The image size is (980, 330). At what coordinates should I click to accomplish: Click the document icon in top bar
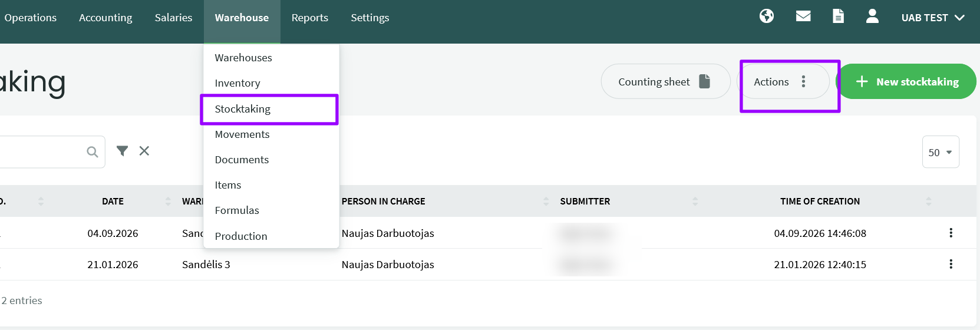(x=838, y=16)
